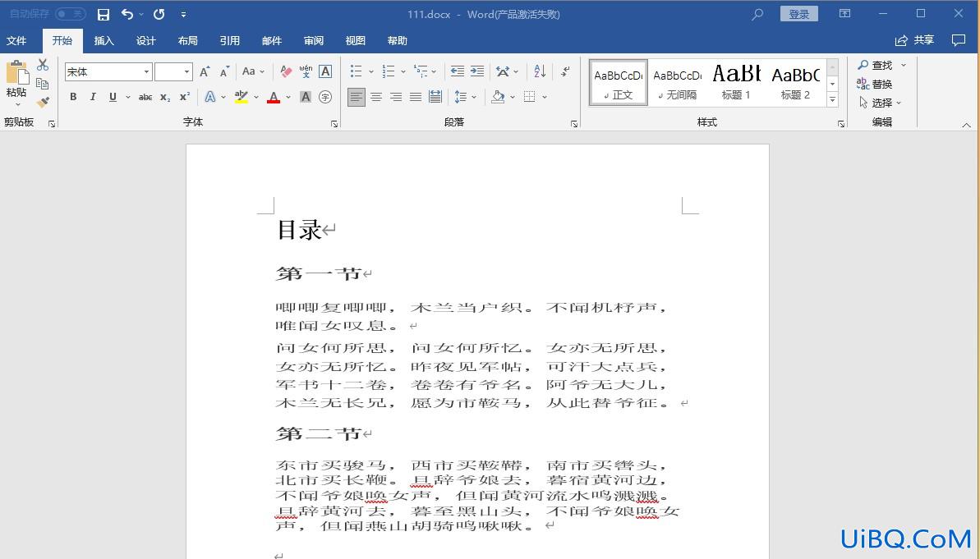Switch to the 引用 tab

[x=229, y=40]
